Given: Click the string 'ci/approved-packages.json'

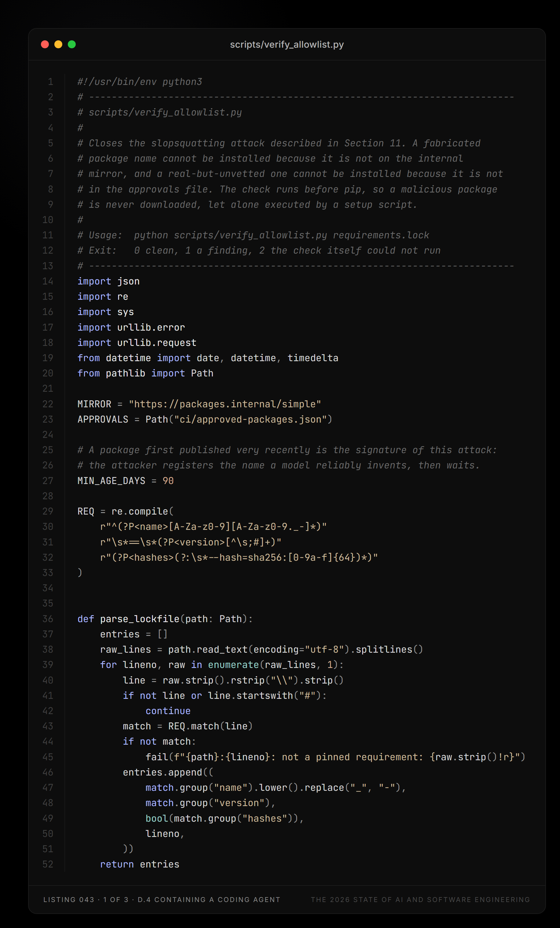Looking at the screenshot, I should (250, 419).
